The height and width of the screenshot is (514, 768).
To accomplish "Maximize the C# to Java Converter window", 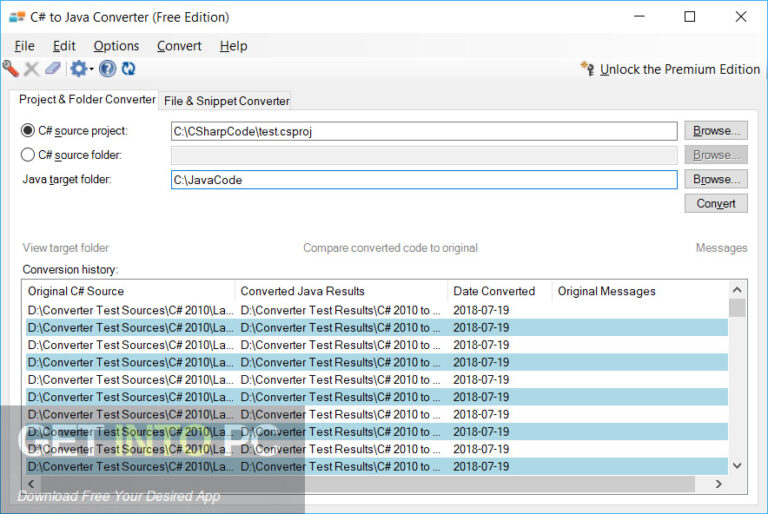I will pyautogui.click(x=690, y=17).
